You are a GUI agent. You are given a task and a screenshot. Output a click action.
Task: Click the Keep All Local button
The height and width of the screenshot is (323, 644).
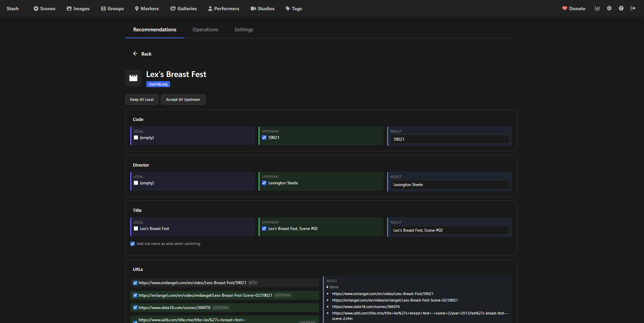click(142, 99)
